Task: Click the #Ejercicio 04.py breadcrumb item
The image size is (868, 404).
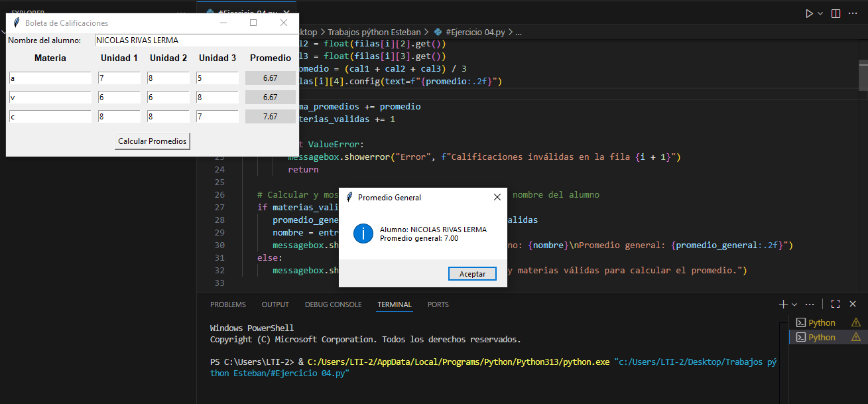Action: [475, 32]
